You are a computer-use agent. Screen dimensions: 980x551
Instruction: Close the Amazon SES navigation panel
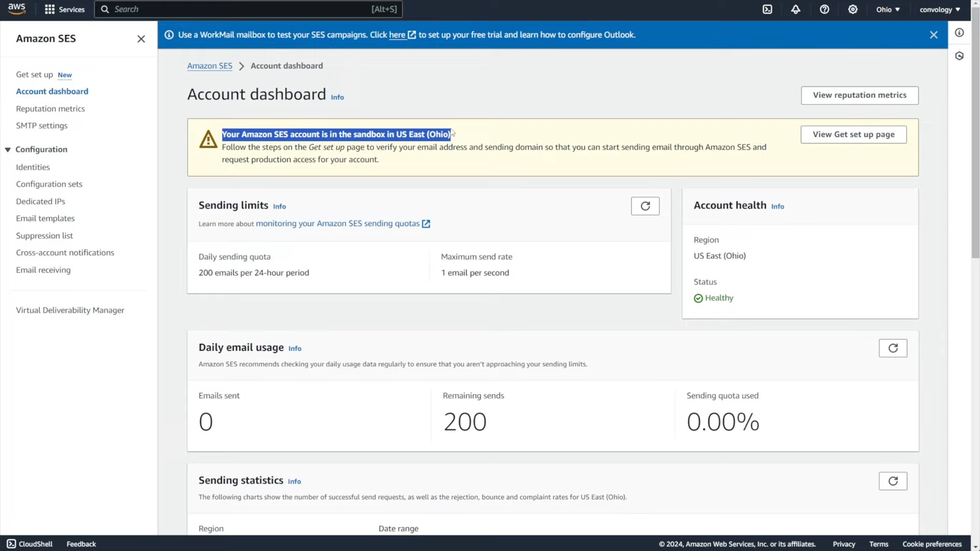pyautogui.click(x=141, y=39)
